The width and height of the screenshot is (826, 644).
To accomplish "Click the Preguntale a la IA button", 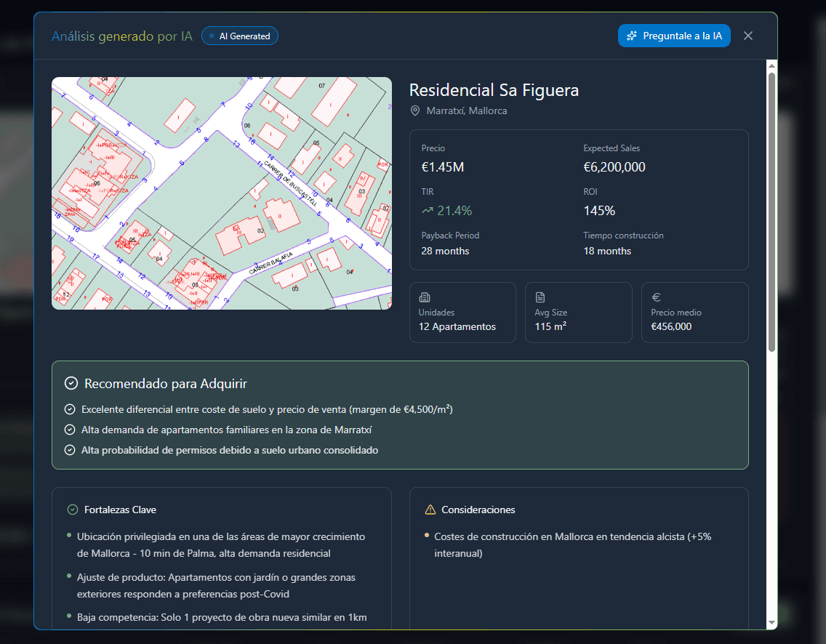I will [674, 36].
